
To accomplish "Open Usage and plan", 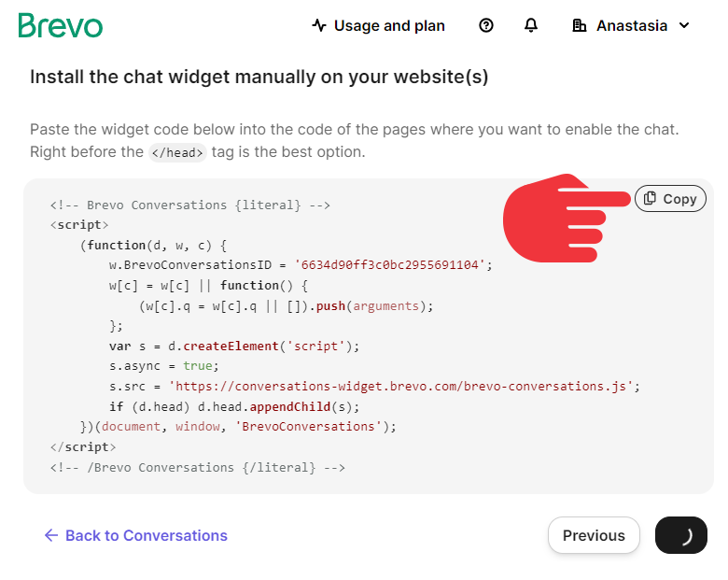I will point(378,25).
